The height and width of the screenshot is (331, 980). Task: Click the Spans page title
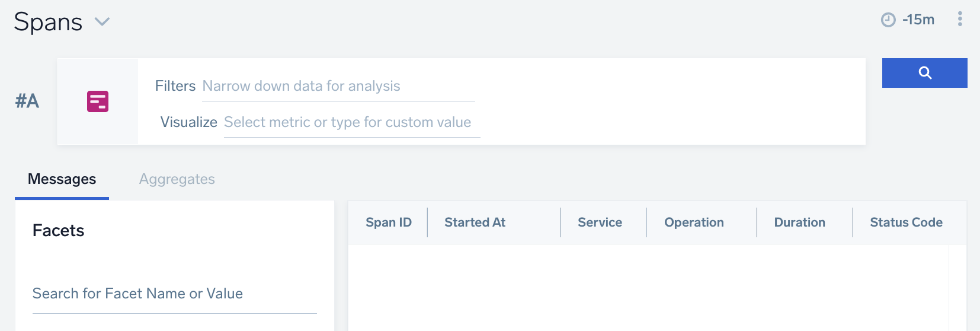click(48, 22)
